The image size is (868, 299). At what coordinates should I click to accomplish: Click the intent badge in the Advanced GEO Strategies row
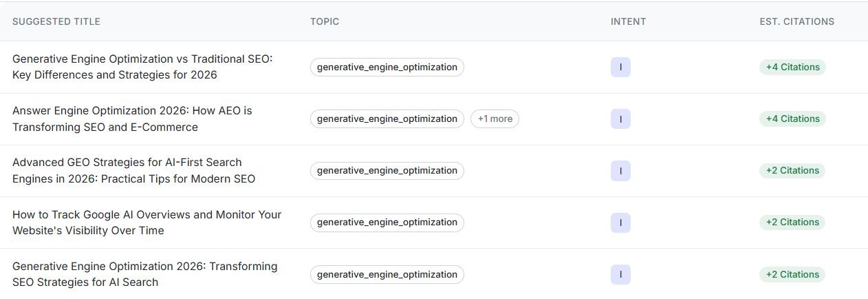coord(620,170)
